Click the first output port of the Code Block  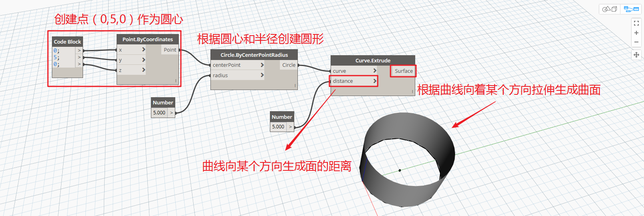[x=79, y=50]
